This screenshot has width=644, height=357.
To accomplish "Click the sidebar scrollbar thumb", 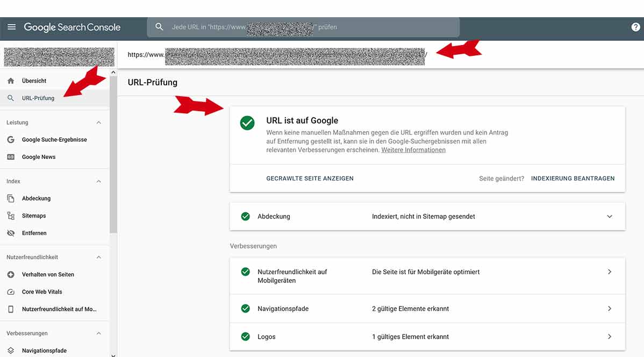I will coord(113,154).
